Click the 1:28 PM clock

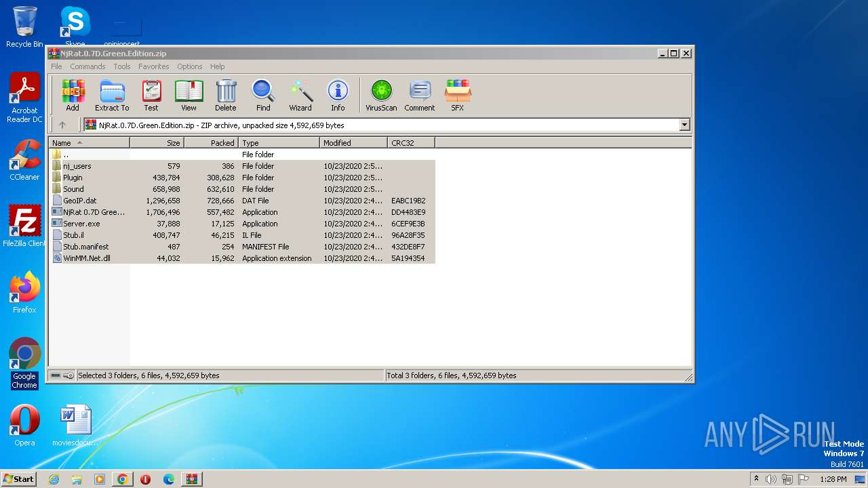(833, 479)
